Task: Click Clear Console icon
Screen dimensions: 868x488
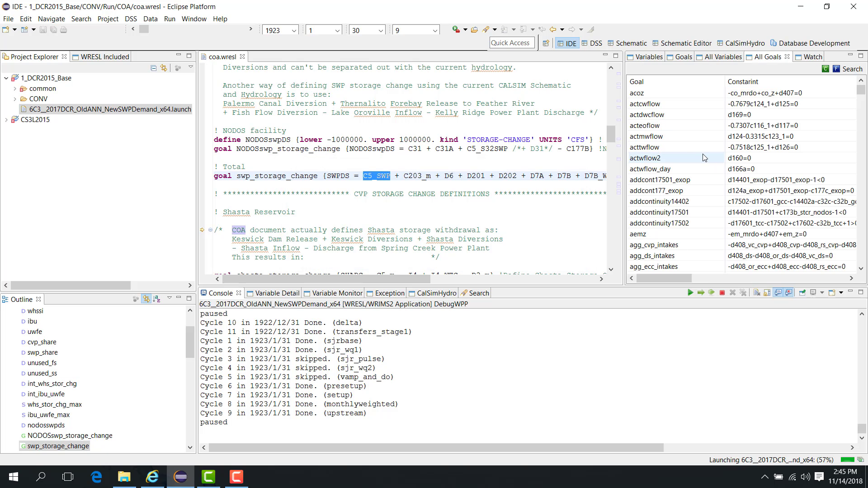Action: [757, 293]
